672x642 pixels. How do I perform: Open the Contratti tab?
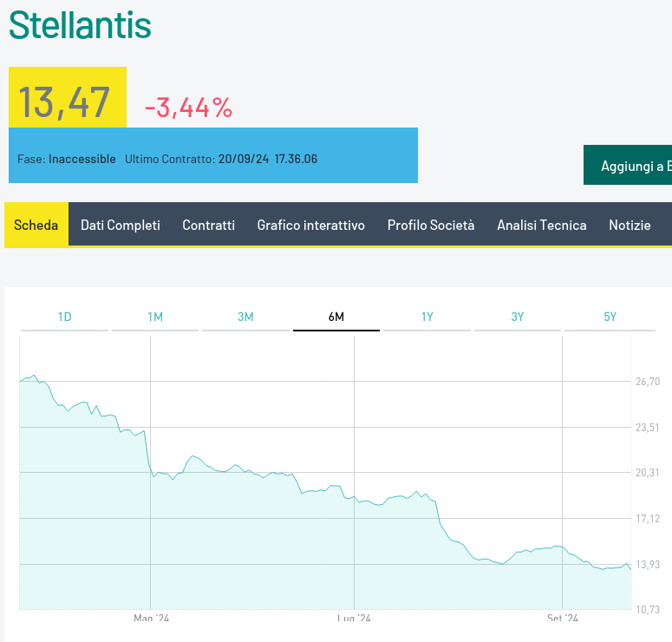pos(209,225)
